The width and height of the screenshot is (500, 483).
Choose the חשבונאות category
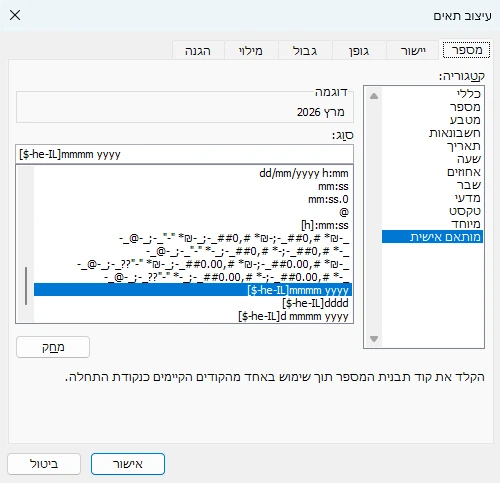pyautogui.click(x=432, y=133)
